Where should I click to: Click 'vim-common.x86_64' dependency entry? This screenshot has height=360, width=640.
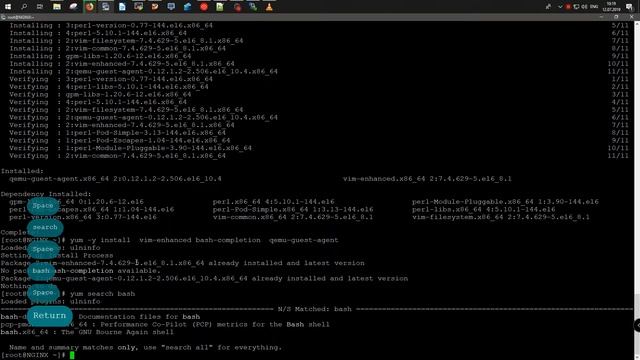(293, 217)
